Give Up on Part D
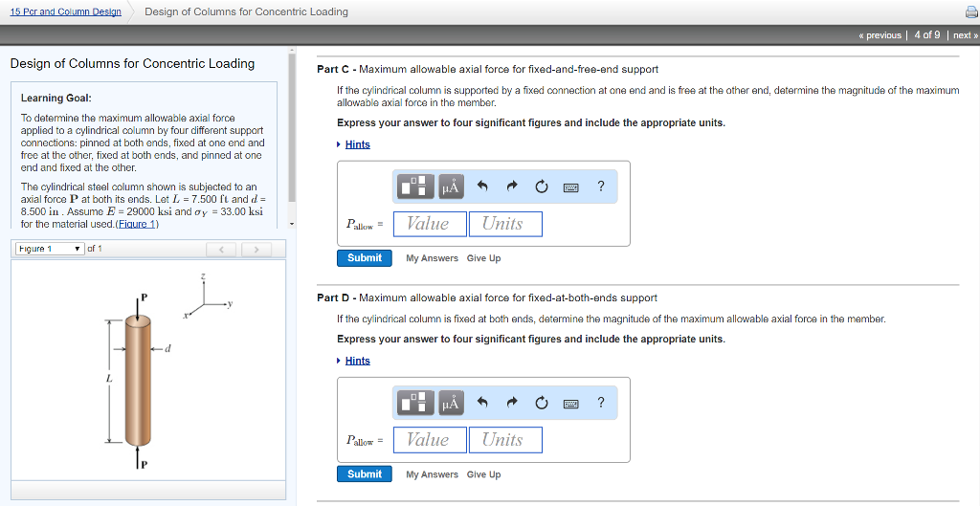The height and width of the screenshot is (506, 980). click(483, 474)
